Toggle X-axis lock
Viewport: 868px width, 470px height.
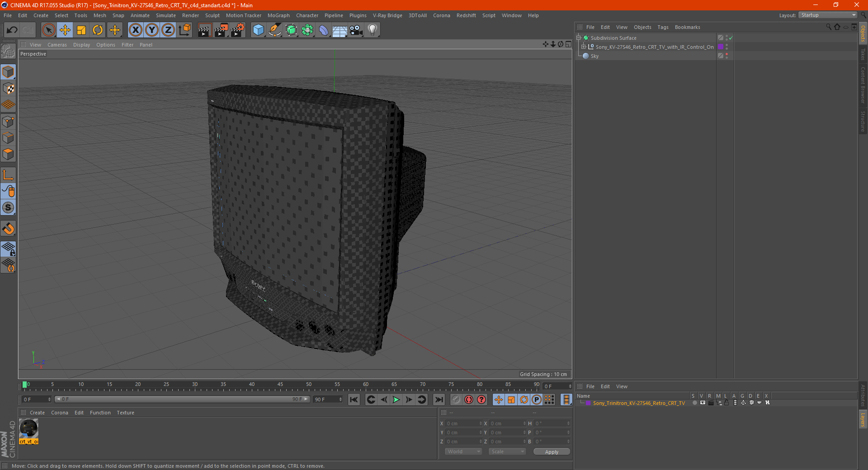[x=135, y=30]
